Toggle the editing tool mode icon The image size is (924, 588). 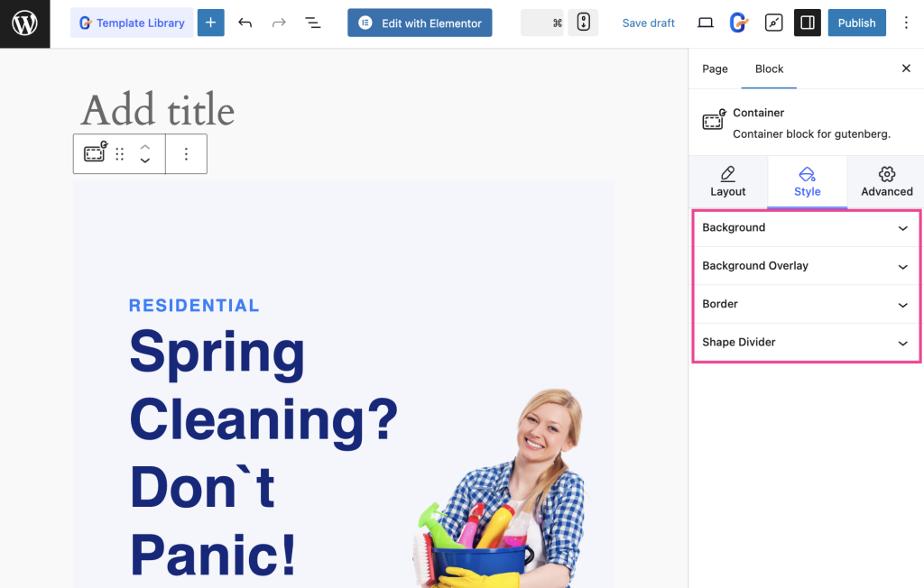773,23
